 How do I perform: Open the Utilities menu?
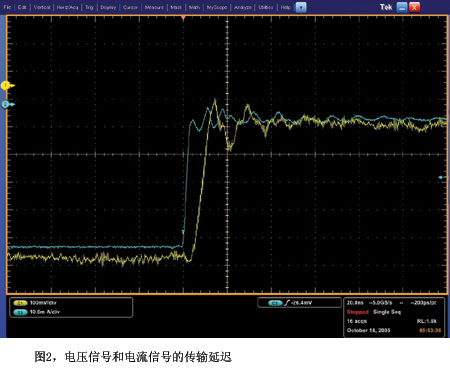[x=266, y=7]
